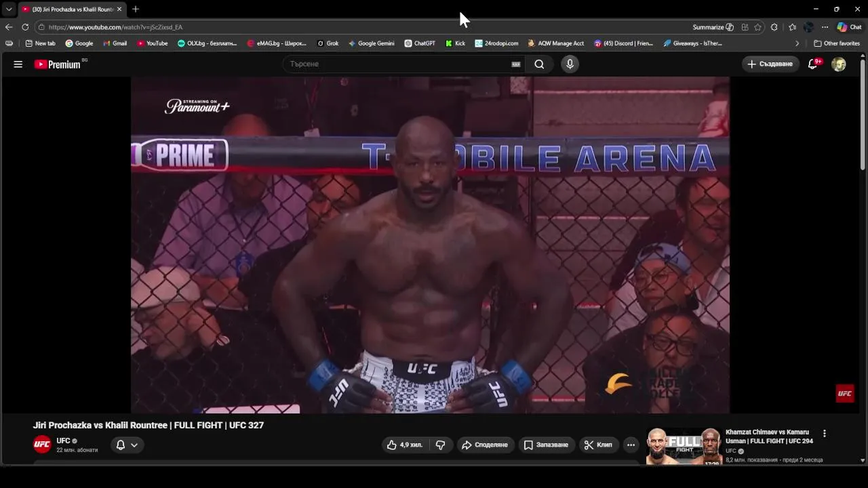Screen dimensions: 868x488
Task: Open the Discord Friends bookmark
Action: 623,43
